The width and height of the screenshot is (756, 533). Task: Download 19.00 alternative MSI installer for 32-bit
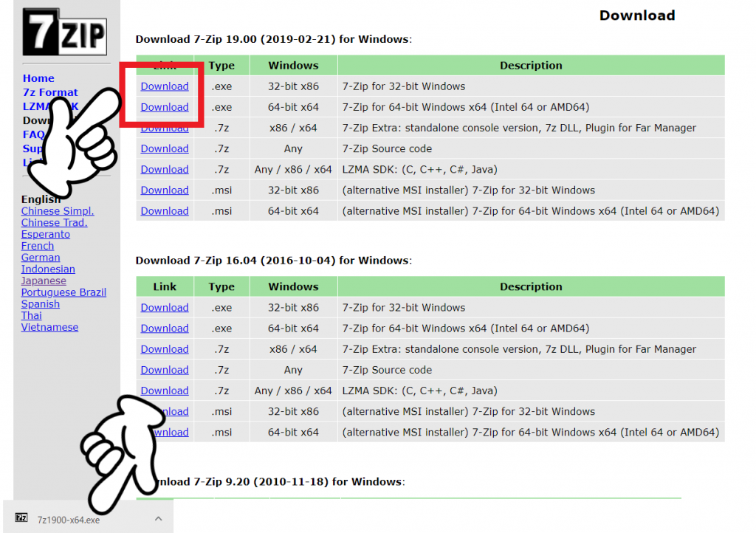pos(165,190)
